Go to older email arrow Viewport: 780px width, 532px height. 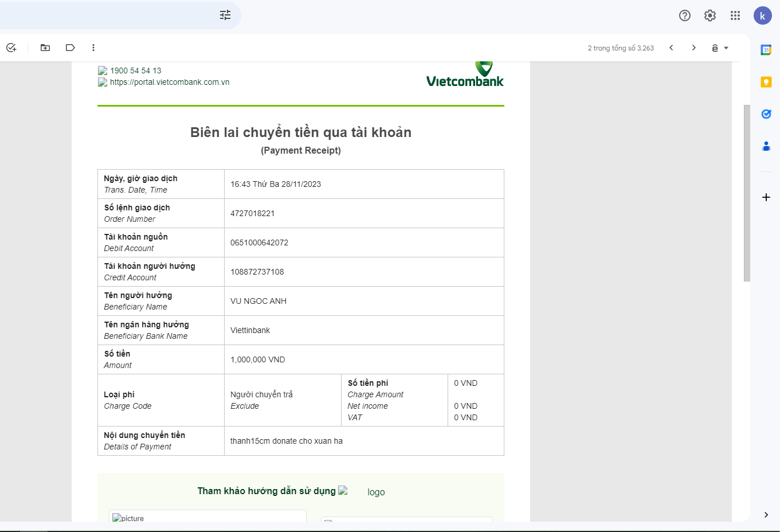click(x=693, y=48)
